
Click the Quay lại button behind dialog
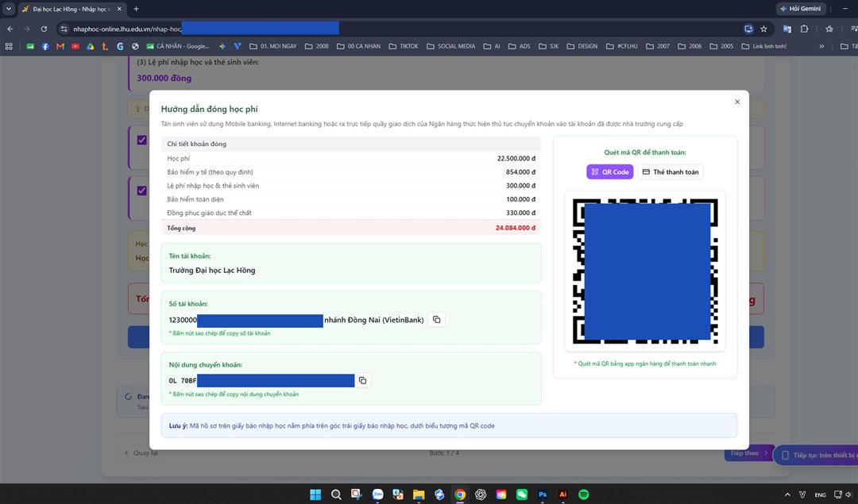(141, 453)
